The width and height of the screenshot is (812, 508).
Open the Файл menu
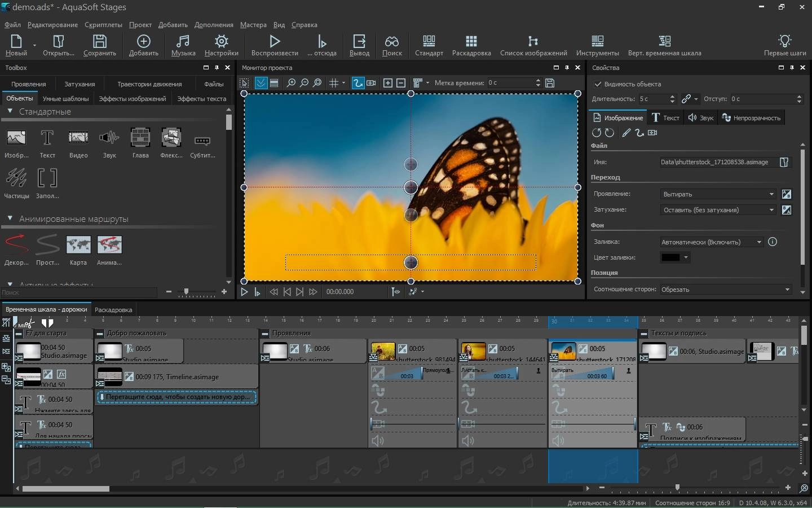click(x=12, y=25)
